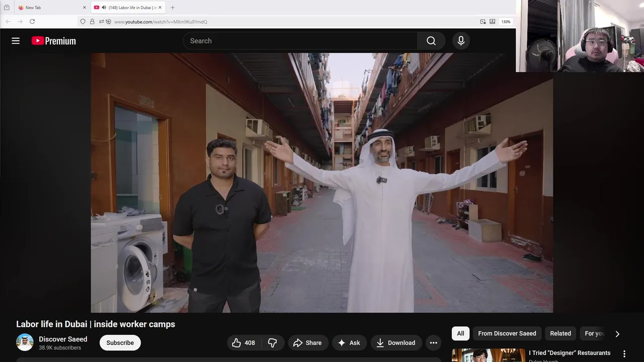Select the From Discover Saeed chip

point(507,333)
